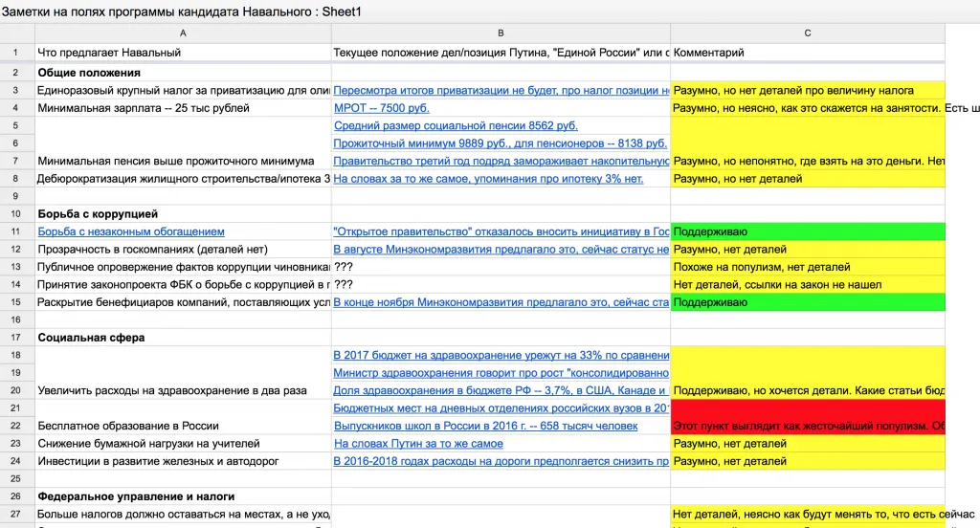Viewport: 980px width, 528px height.
Task: Open the "Министр здравоохранения говорит" link
Action: (x=501, y=372)
